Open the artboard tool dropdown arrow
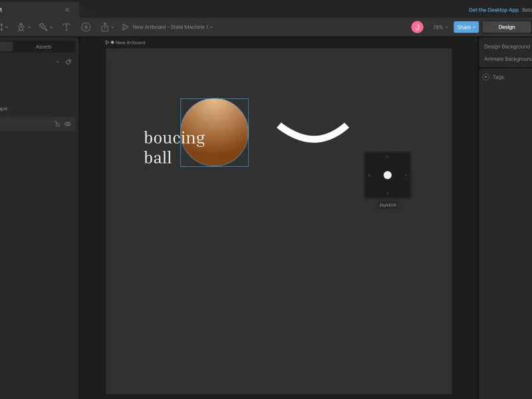 7,27
